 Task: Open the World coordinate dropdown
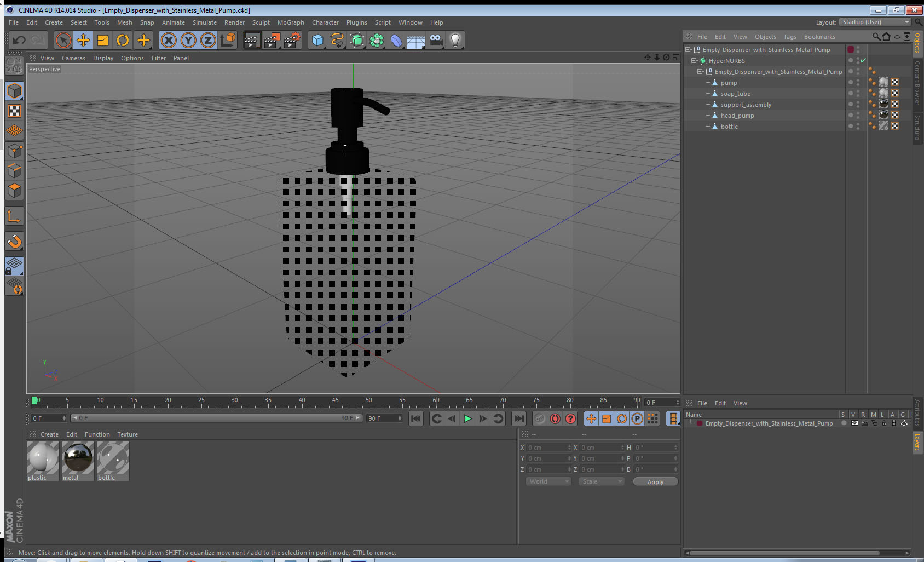tap(548, 481)
